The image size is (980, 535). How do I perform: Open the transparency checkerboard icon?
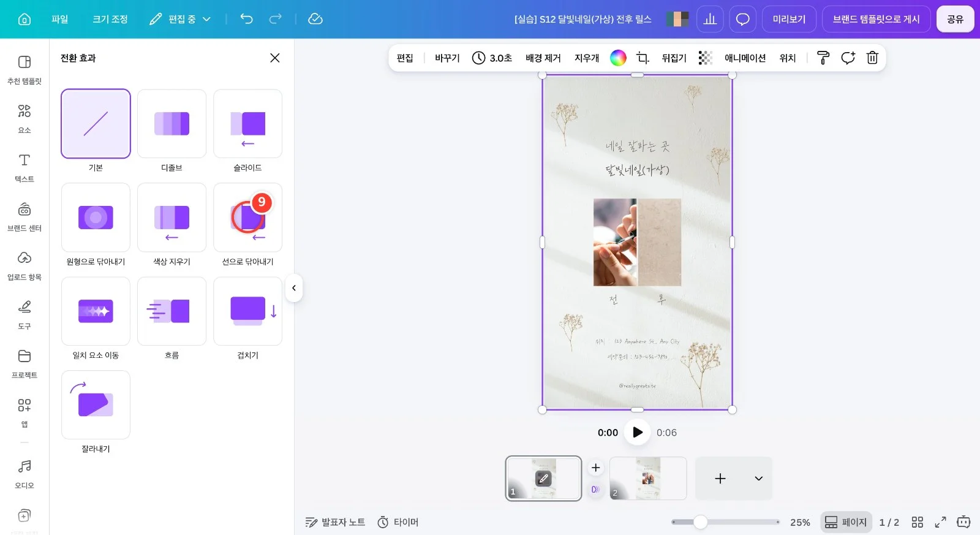[706, 58]
